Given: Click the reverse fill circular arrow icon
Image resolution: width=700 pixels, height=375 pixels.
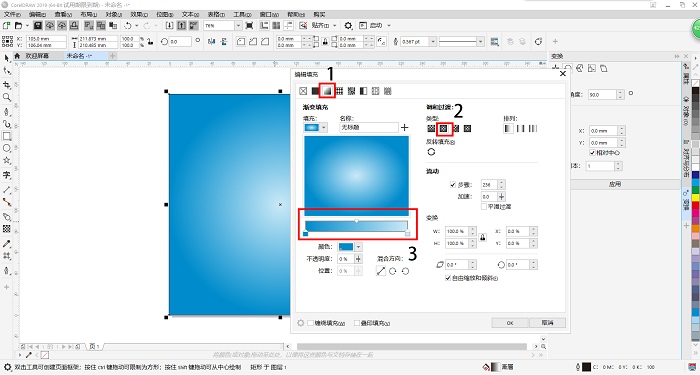Looking at the screenshot, I should tap(431, 152).
